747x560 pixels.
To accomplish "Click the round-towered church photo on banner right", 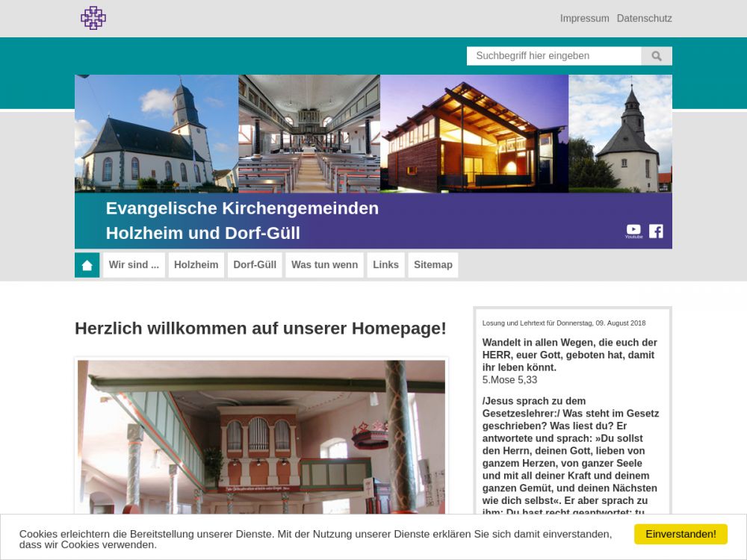I will [x=620, y=134].
